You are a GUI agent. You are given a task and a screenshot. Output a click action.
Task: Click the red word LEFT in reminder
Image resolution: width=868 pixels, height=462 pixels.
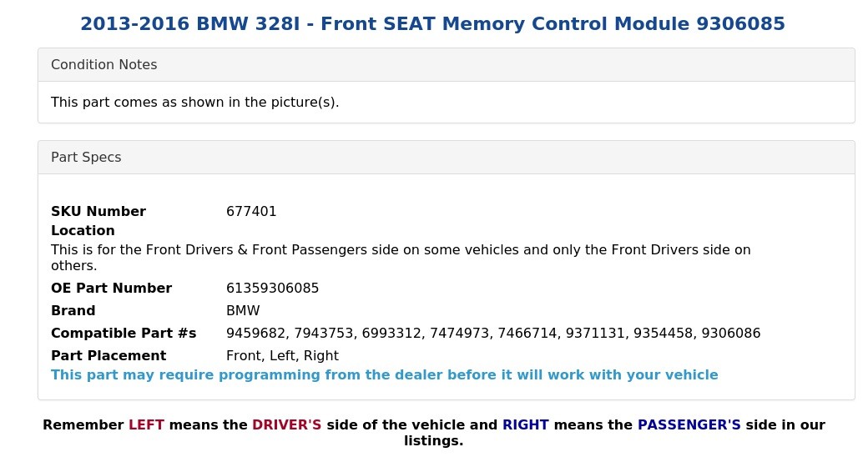click(146, 425)
